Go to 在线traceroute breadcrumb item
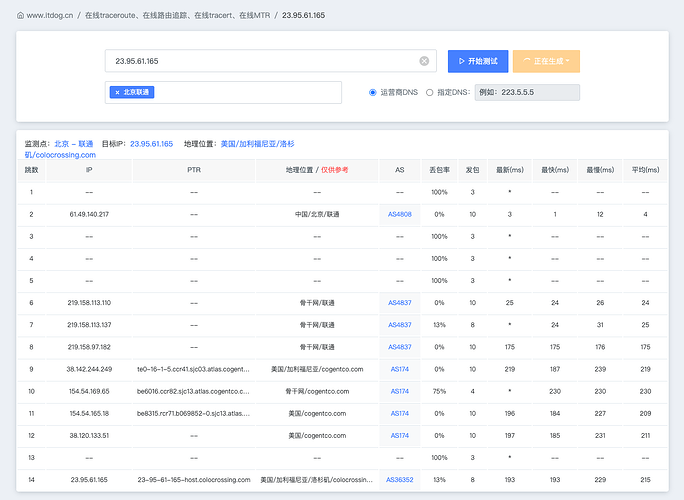 point(178,15)
